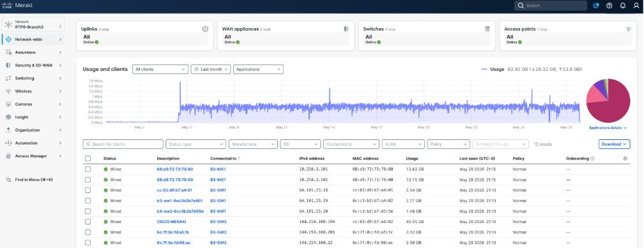Open the Cameras menu
This screenshot has height=248, width=644.
click(x=33, y=104)
